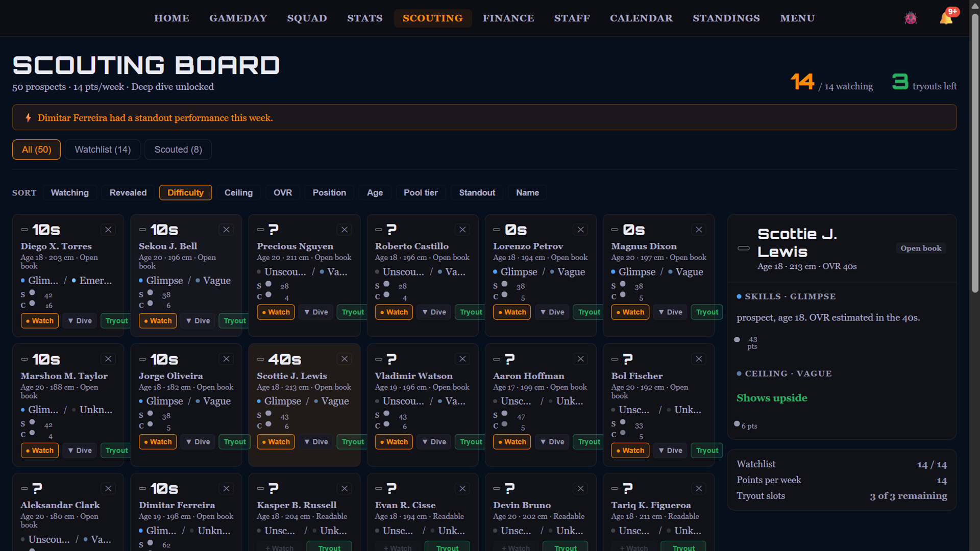980x551 pixels.
Task: Switch to Scouted (8) tab
Action: [x=178, y=149]
